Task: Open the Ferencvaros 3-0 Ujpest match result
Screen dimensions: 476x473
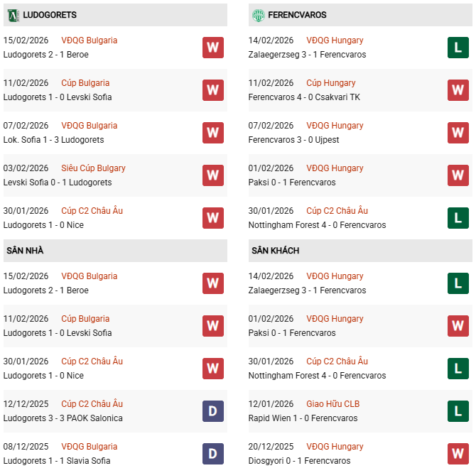Action: [x=293, y=140]
